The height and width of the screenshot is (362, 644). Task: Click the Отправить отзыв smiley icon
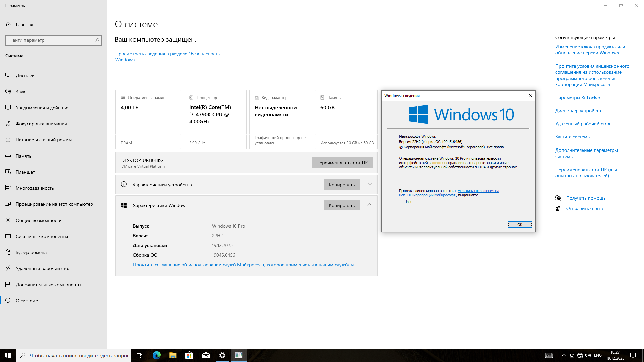(558, 208)
